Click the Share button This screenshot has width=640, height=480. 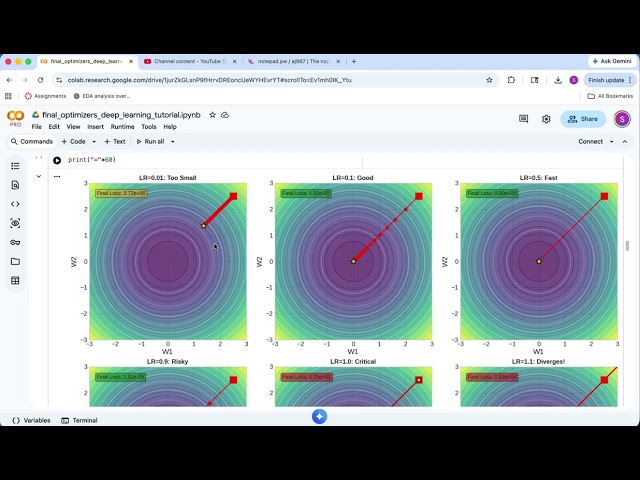click(583, 119)
